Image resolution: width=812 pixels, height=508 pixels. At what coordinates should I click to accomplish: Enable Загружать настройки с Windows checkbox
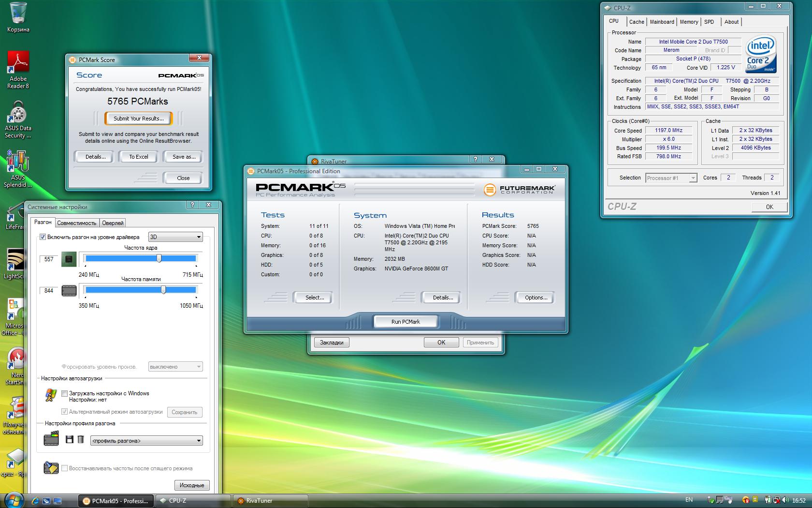64,393
